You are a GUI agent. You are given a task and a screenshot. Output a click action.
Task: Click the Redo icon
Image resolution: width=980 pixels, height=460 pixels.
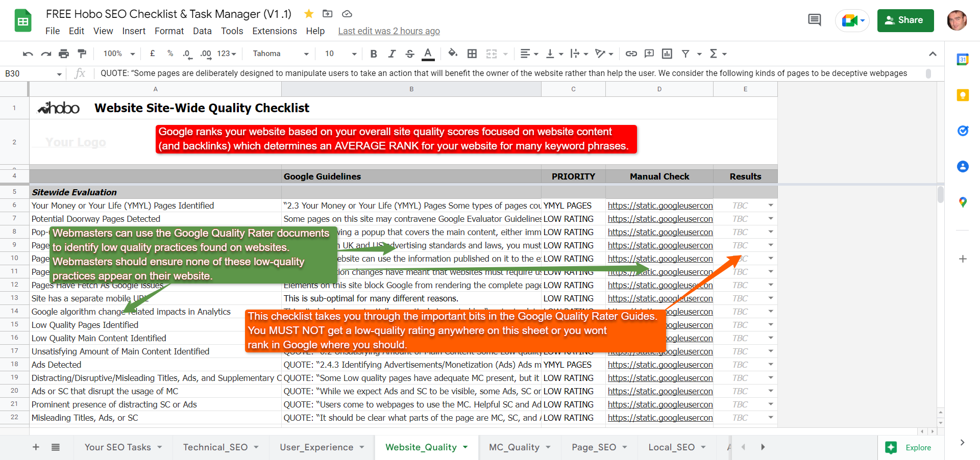point(46,54)
